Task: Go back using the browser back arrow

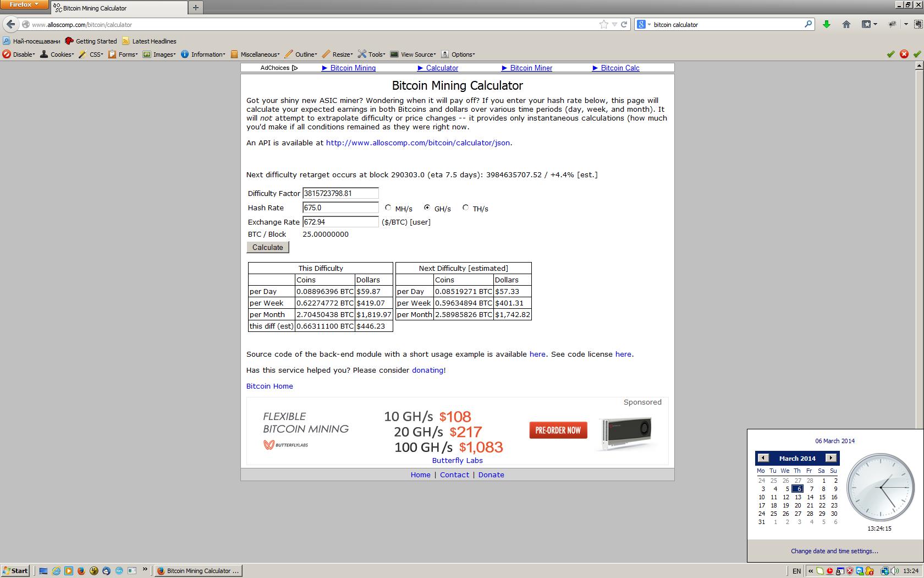Action: point(11,24)
